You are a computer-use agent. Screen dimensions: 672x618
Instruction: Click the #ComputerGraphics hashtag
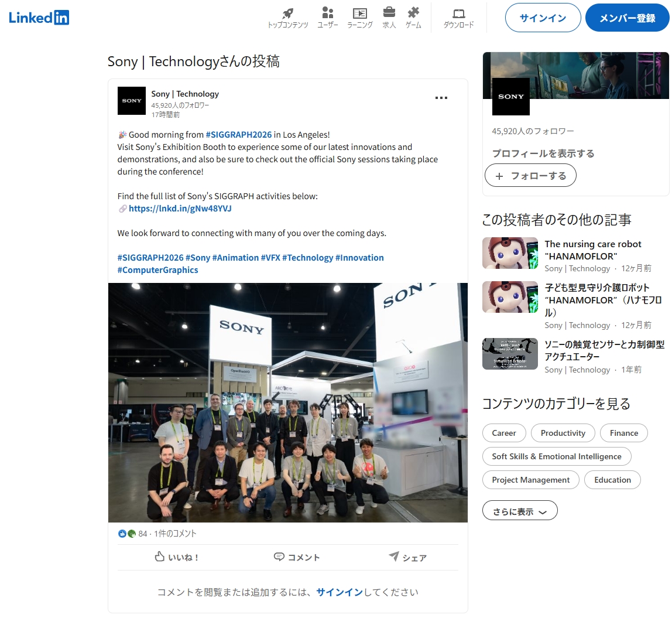157,270
